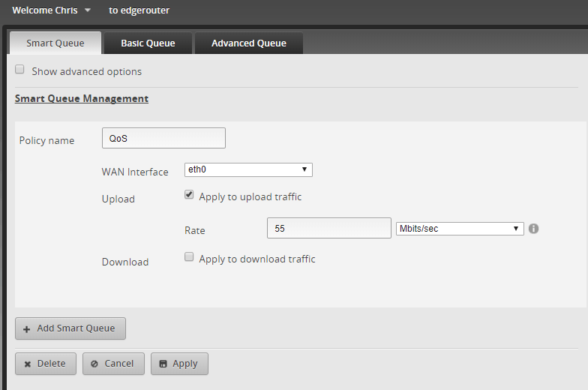Expand the Mbits/sec rate unit dropdown
This screenshot has width=588, height=390.
click(x=459, y=229)
